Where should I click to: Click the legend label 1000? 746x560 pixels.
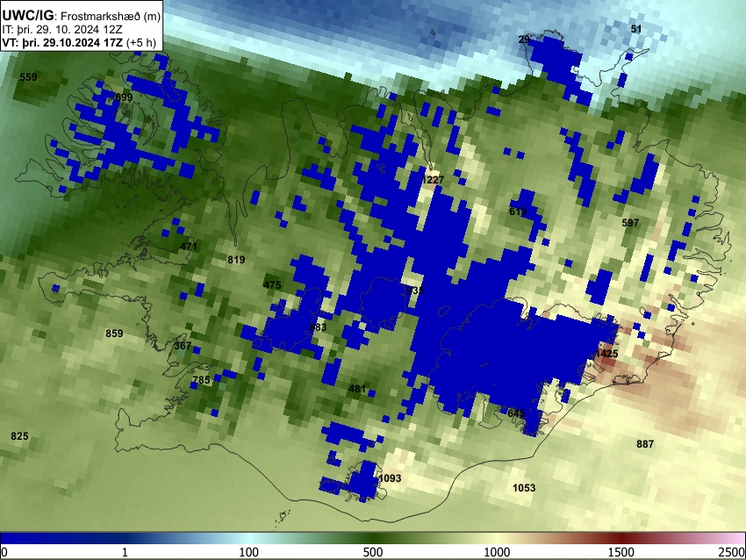coord(497,552)
